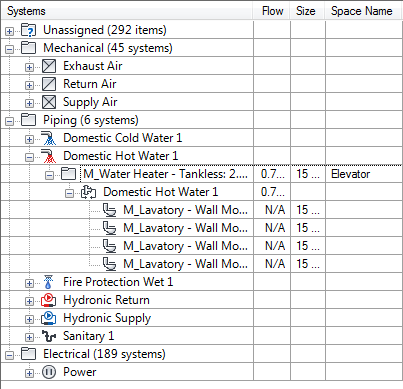403x389 pixels.
Task: Click the Hydronic Supply icon
Action: tap(49, 318)
